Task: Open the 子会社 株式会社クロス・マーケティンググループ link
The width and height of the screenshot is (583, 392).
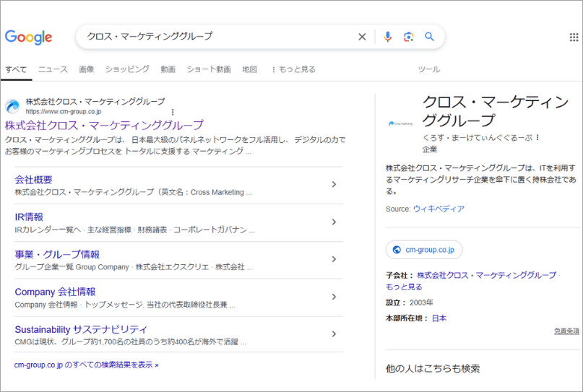Action: click(486, 275)
